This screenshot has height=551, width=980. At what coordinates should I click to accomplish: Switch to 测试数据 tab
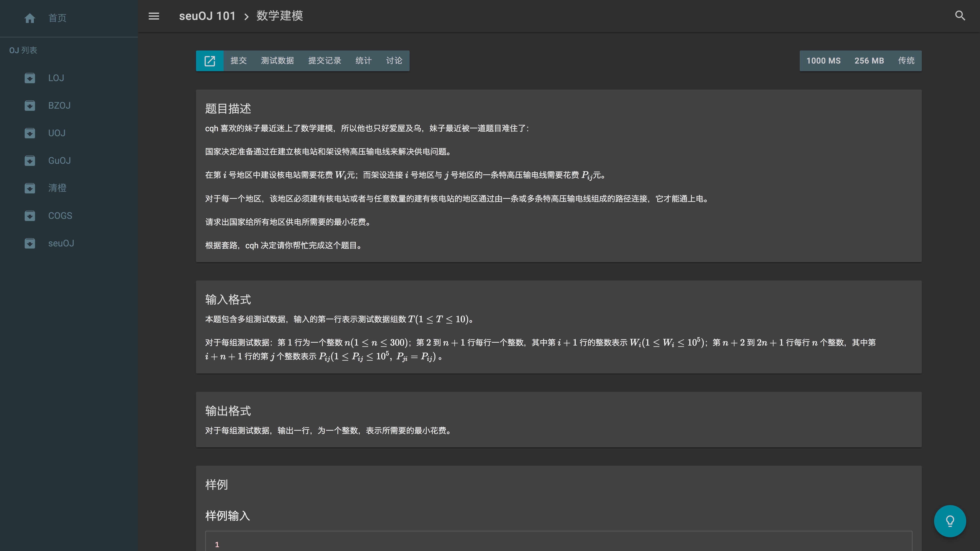pos(277,61)
